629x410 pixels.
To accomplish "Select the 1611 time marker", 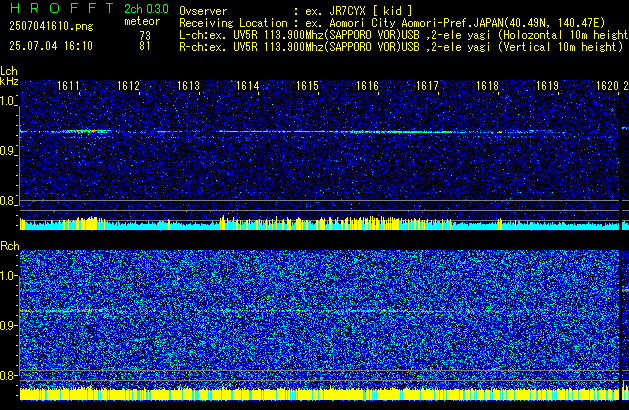I will (68, 86).
